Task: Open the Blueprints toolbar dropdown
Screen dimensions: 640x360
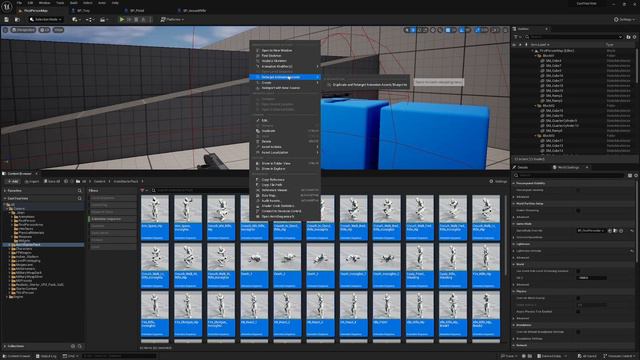Action: (x=89, y=20)
